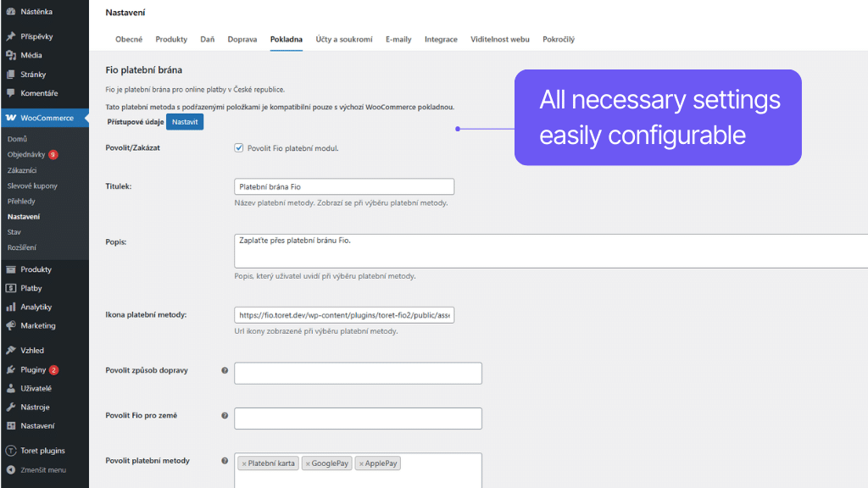Click the Marketing megaphone icon

click(11, 325)
